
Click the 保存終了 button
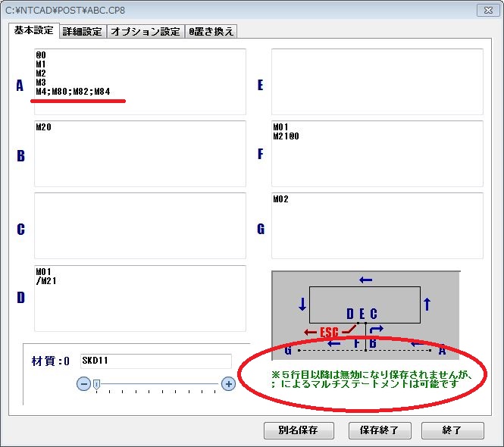coord(379,430)
